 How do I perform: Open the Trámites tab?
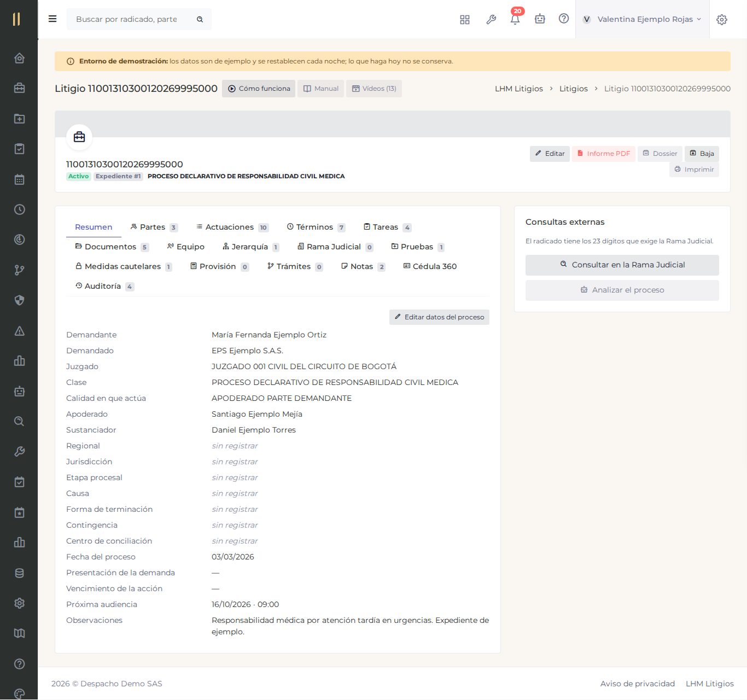click(295, 266)
